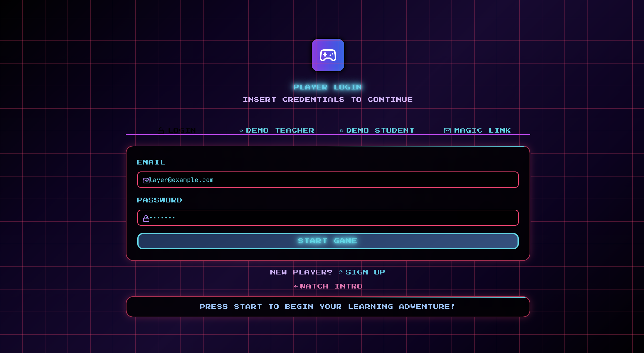Image resolution: width=644 pixels, height=353 pixels.
Task: Open the Demo Teacher tab
Action: 280,130
